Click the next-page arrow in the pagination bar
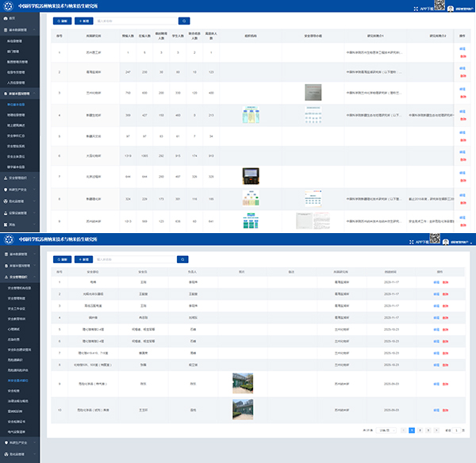The width and height of the screenshot is (476, 463). [438, 430]
